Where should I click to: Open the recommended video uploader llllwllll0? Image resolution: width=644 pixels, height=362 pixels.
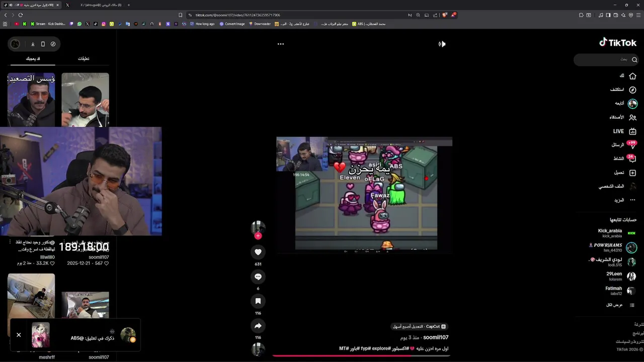coord(47,257)
